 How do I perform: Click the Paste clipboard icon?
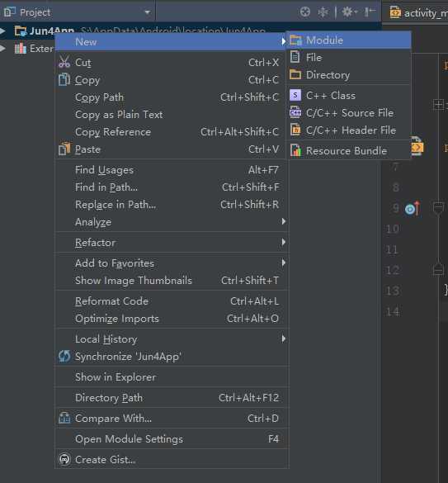point(64,149)
